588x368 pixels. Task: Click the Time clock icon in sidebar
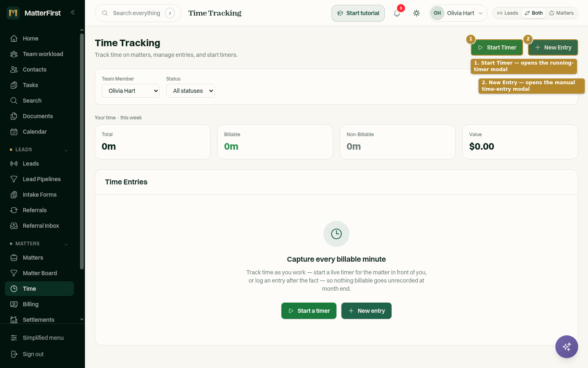pos(14,289)
